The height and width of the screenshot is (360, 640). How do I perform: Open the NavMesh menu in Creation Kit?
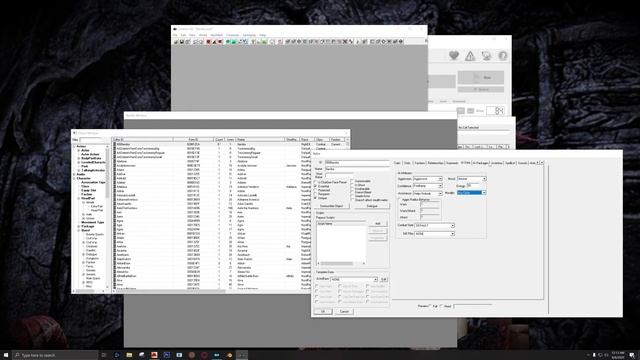[x=217, y=35]
